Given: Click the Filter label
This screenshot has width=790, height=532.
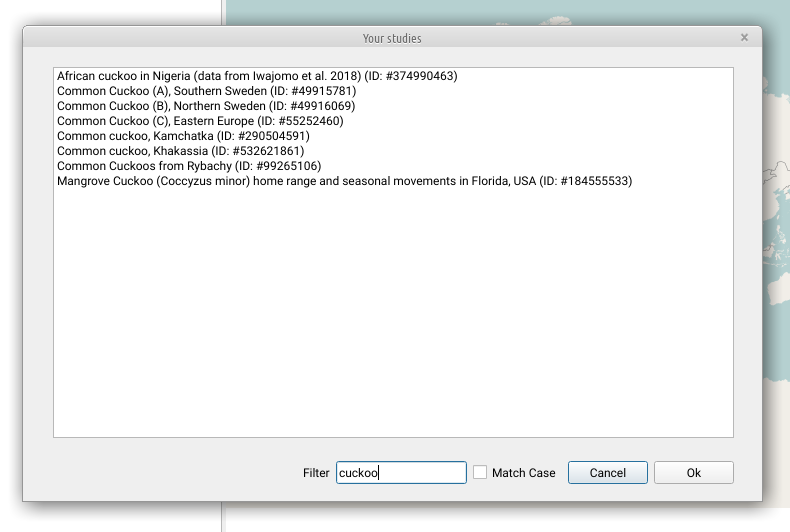Looking at the screenshot, I should (x=316, y=473).
